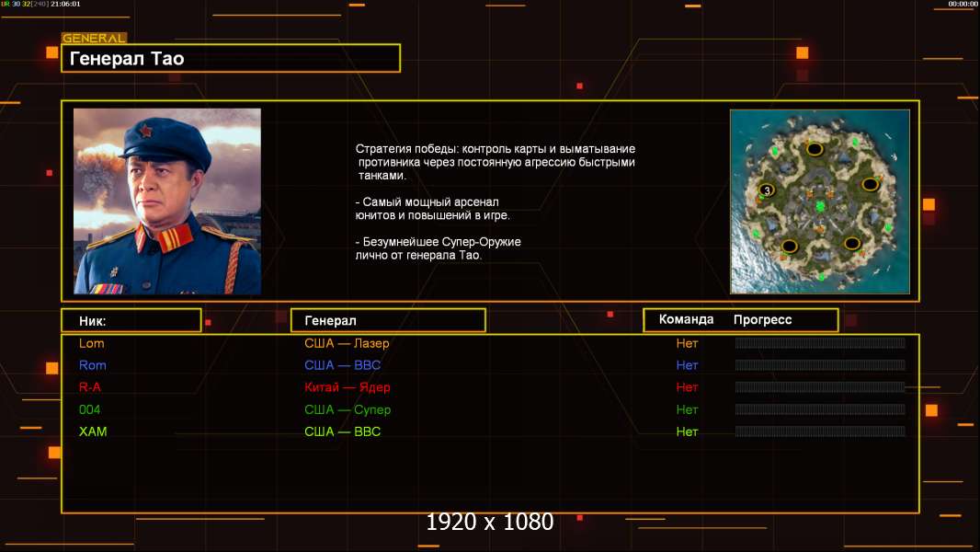Click the 21:06:01 clock readout
The image size is (980, 552).
(65, 4)
